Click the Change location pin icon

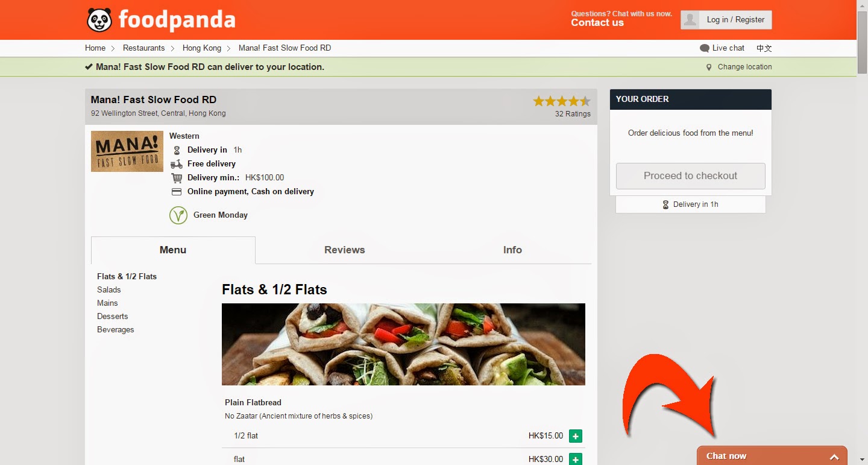tap(709, 67)
